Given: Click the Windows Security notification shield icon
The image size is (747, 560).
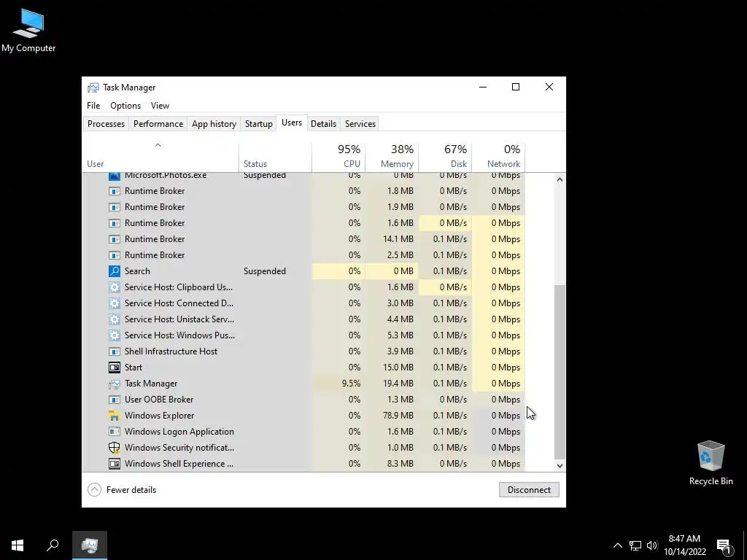Looking at the screenshot, I should [115, 448].
